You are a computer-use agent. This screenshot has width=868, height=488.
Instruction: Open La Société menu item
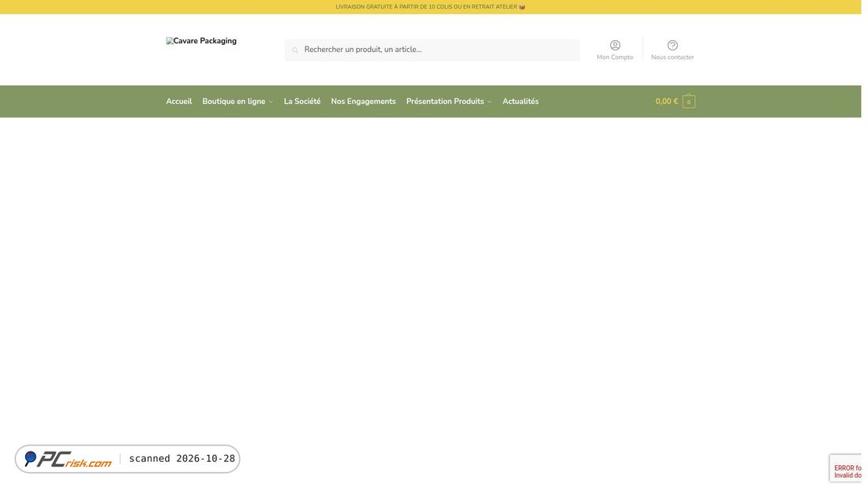(x=302, y=101)
